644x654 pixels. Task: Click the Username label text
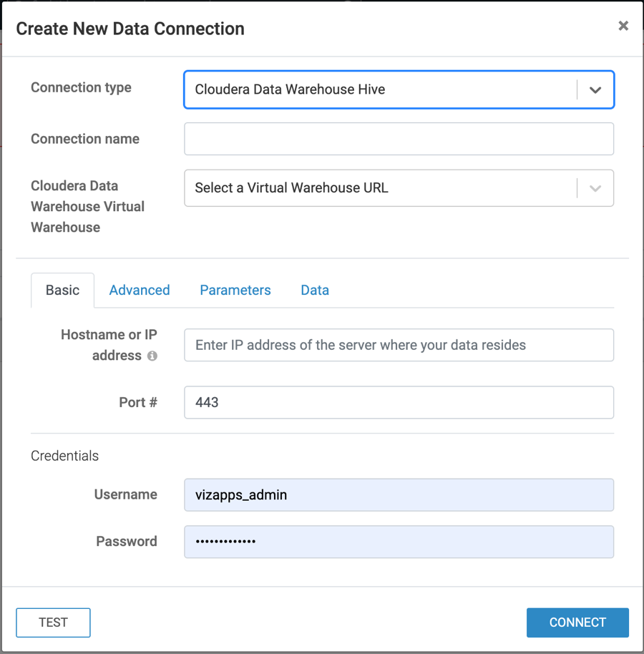click(x=125, y=494)
